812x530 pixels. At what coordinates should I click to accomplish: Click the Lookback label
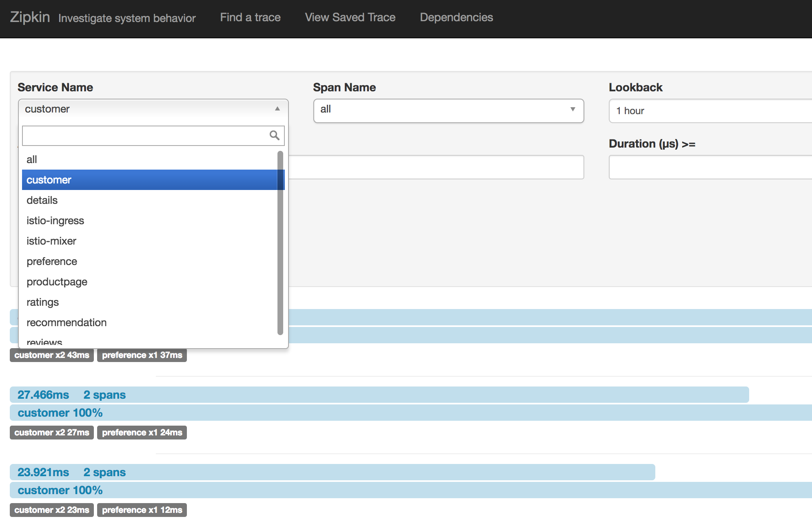tap(635, 87)
